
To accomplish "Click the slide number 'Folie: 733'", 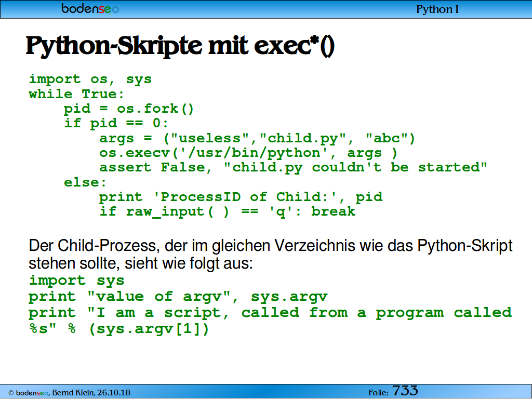I will click(x=393, y=391).
